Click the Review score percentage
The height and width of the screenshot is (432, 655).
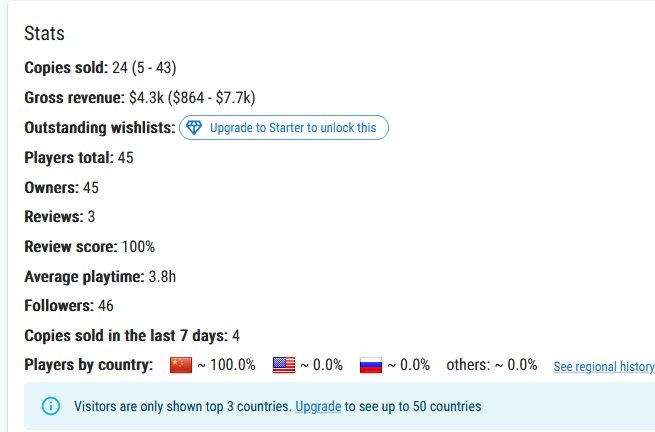click(x=138, y=247)
